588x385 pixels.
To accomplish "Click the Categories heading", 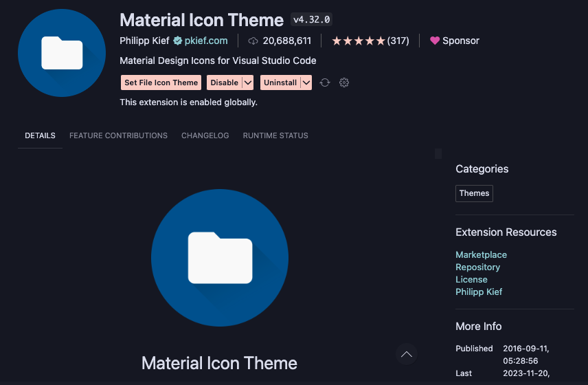I will point(482,169).
